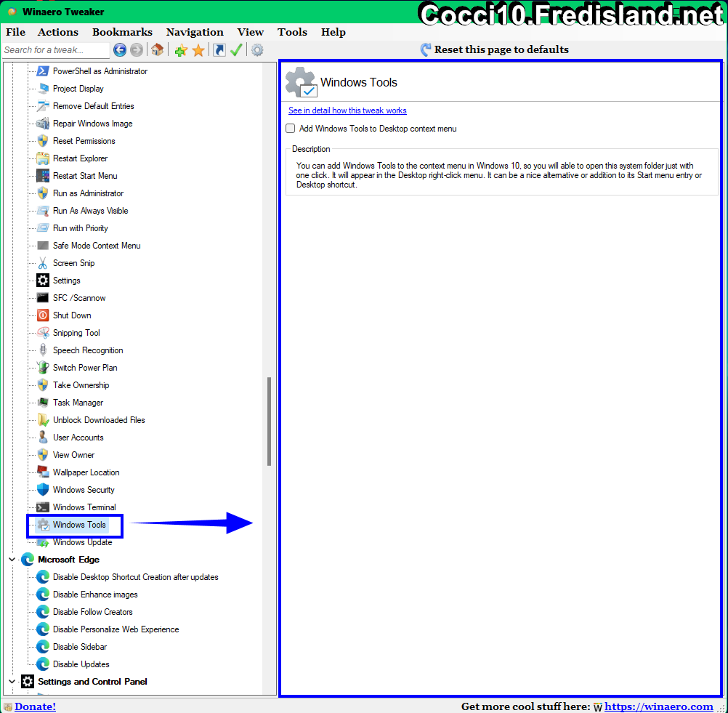Open the settings gear toolbar icon
728x713 pixels.
point(257,49)
